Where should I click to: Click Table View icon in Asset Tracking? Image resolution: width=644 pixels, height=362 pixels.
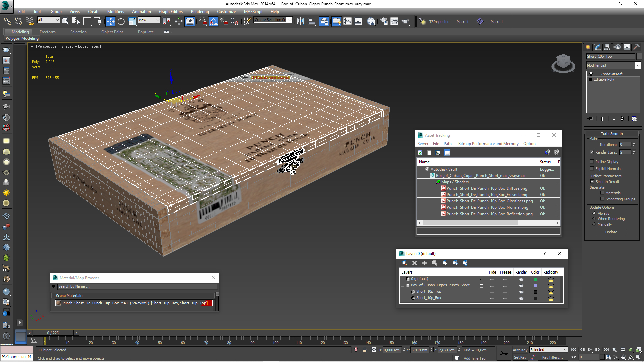click(x=447, y=153)
